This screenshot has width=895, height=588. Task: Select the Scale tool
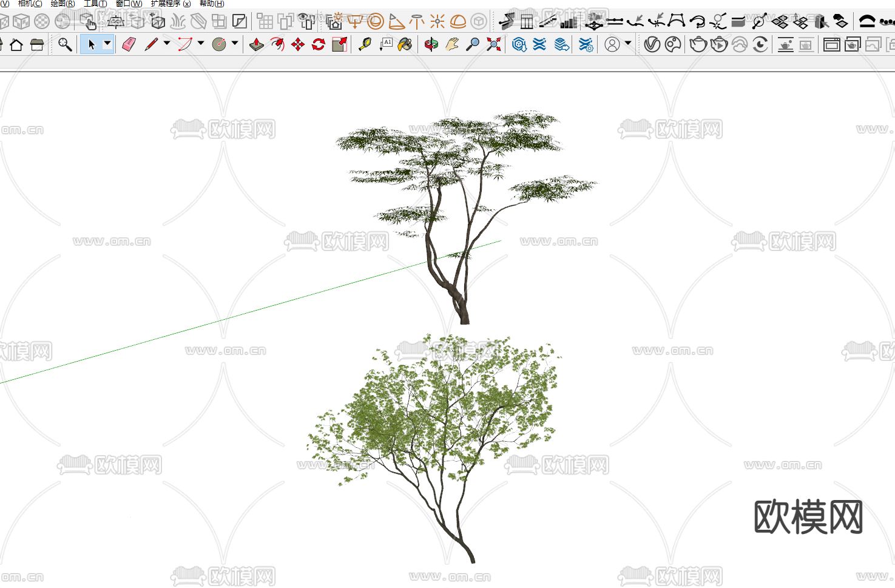pyautogui.click(x=340, y=44)
